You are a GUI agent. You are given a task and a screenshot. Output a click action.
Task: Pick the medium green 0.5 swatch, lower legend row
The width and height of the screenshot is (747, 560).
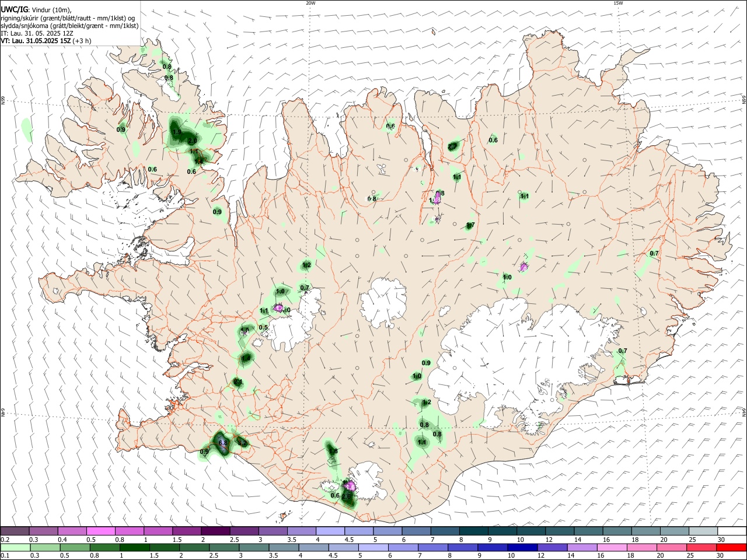(75, 548)
